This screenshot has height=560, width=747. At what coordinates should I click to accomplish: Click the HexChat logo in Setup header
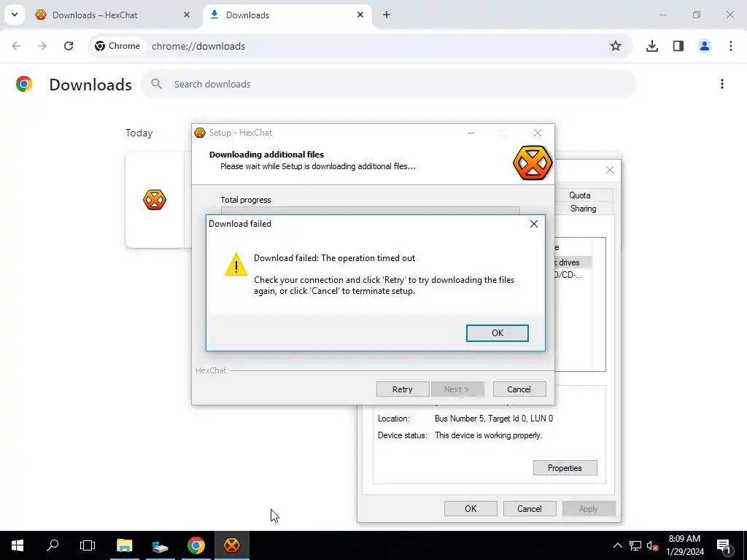tap(532, 163)
